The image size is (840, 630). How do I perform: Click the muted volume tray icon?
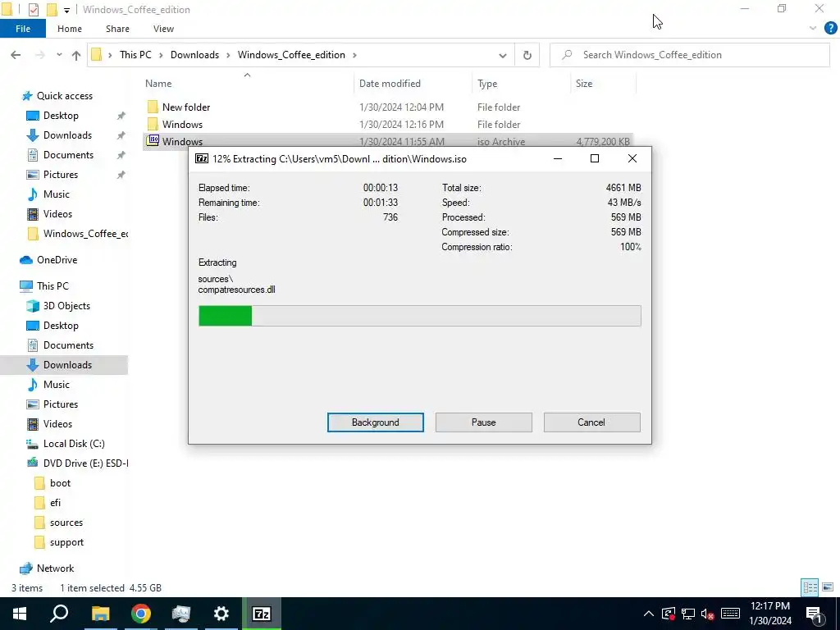click(x=708, y=614)
